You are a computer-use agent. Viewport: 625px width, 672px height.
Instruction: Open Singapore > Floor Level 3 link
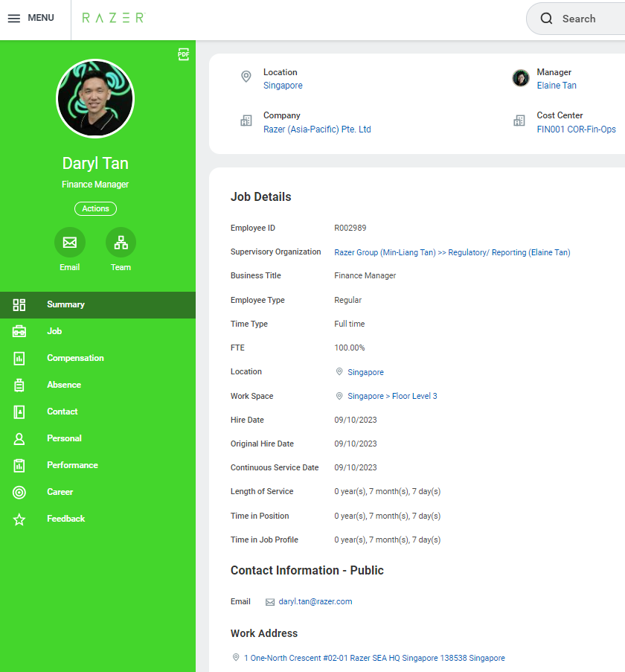[x=392, y=396]
